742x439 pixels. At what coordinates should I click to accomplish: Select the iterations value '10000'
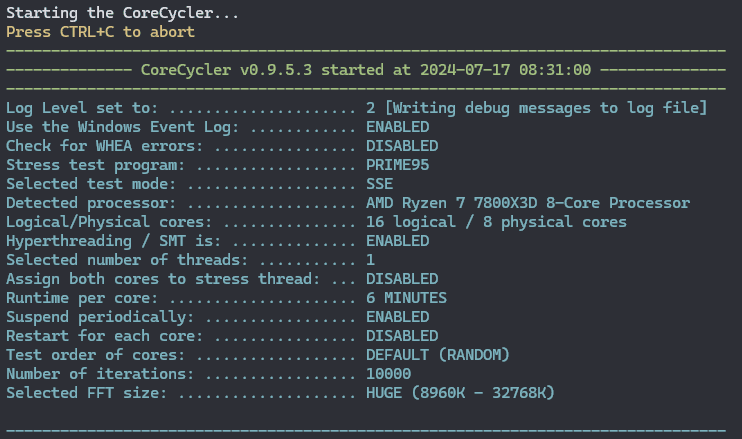(389, 374)
